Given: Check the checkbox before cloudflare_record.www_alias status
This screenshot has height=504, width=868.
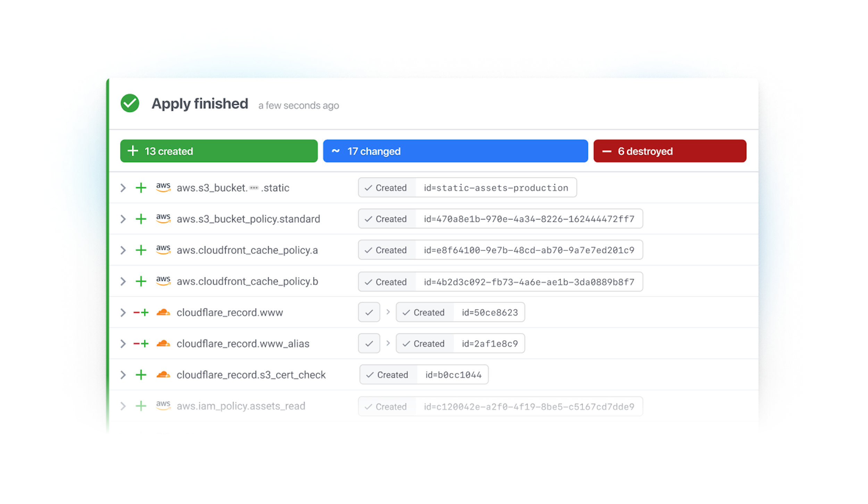Looking at the screenshot, I should 369,343.
